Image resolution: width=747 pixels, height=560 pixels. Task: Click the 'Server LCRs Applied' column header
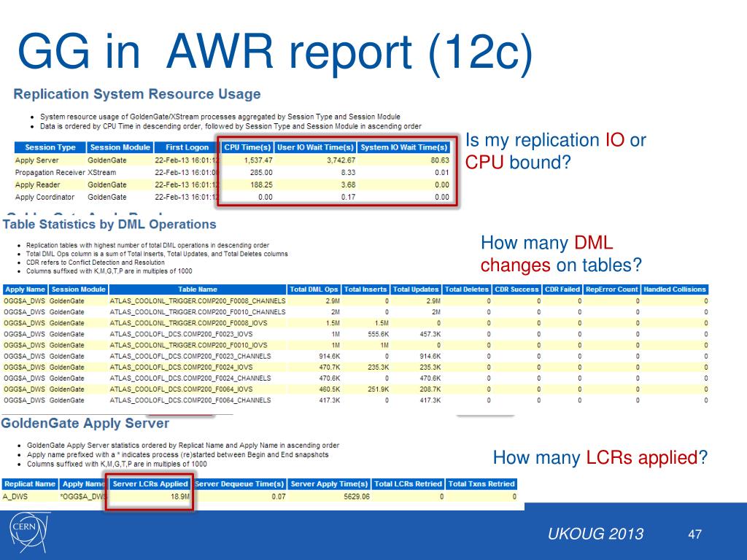(150, 484)
